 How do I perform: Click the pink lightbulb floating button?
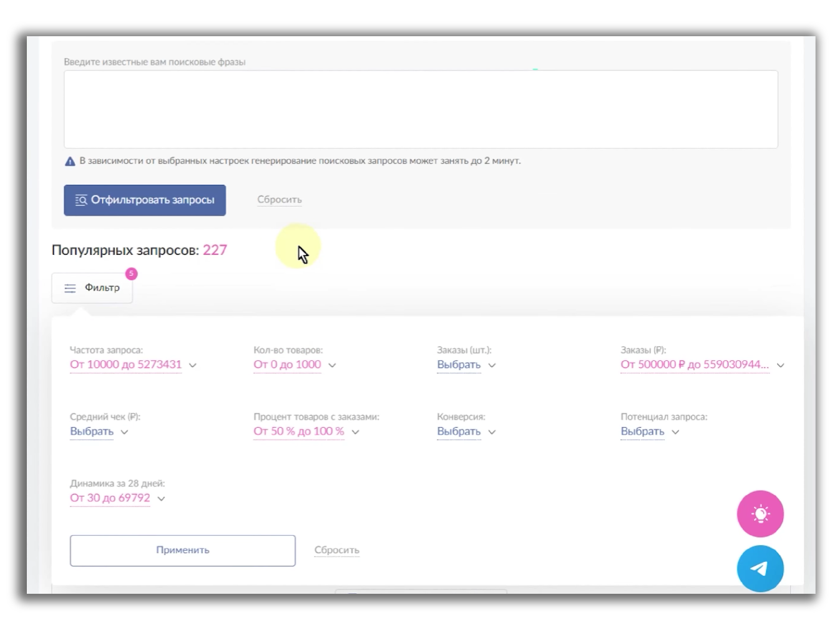coord(759,514)
